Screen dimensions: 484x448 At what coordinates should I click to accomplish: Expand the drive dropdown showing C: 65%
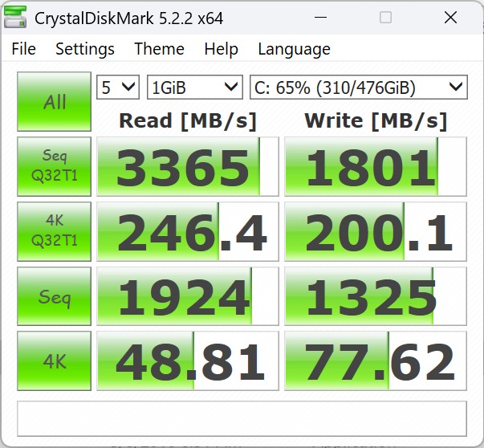click(x=358, y=87)
